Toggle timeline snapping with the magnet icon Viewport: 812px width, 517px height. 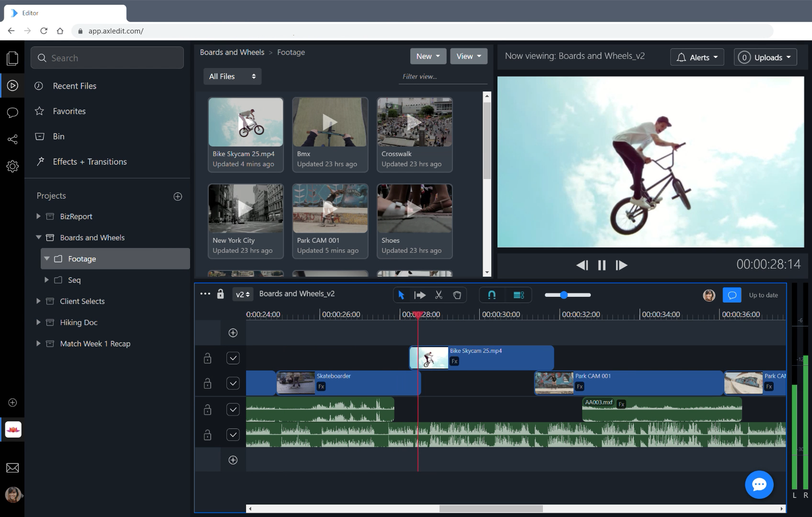pyautogui.click(x=491, y=295)
